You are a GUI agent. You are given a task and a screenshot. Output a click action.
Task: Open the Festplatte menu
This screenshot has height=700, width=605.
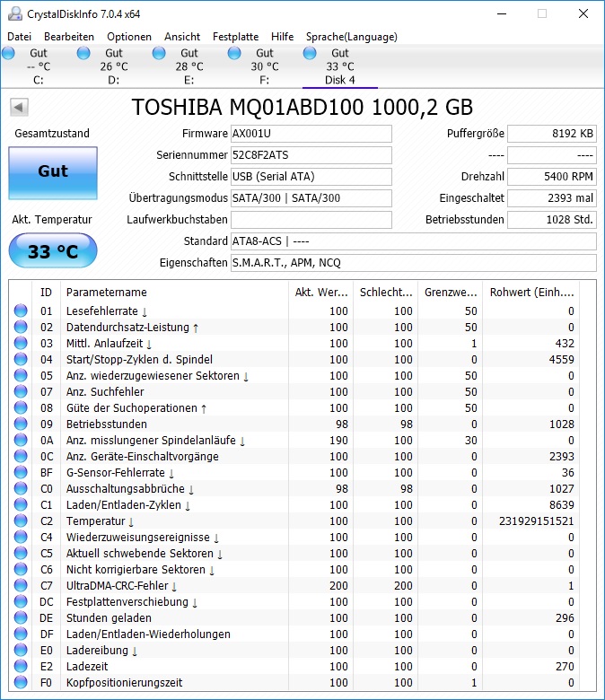click(x=236, y=37)
